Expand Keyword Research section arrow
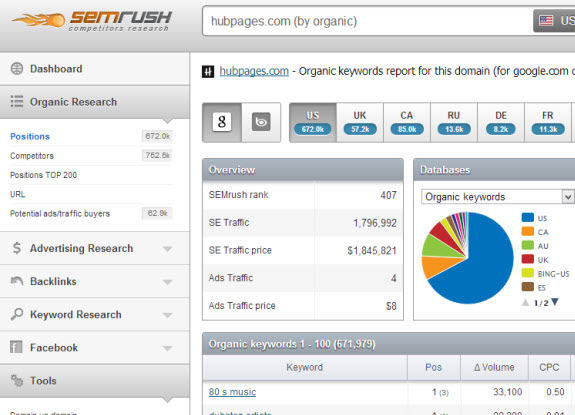Viewport: 575px width, 415px height. pyautogui.click(x=168, y=315)
